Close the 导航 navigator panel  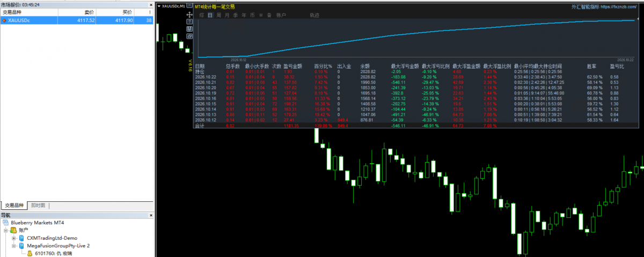151,215
